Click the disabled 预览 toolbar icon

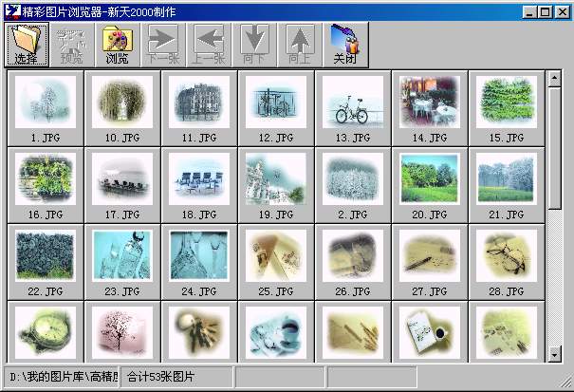pyautogui.click(x=72, y=45)
